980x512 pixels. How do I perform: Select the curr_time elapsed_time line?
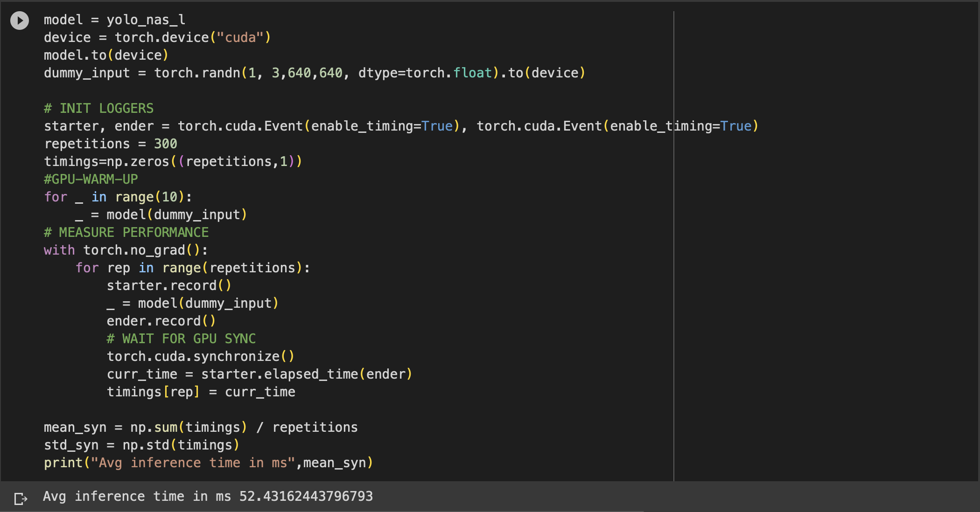pyautogui.click(x=259, y=374)
